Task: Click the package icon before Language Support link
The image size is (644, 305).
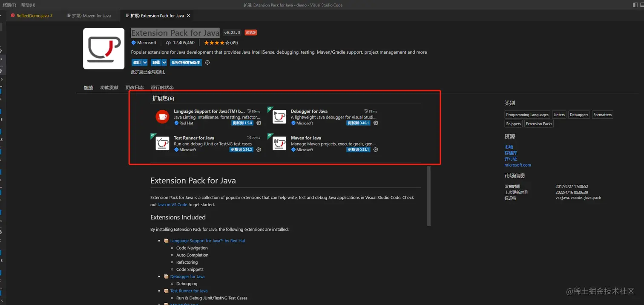Action: 167,241
